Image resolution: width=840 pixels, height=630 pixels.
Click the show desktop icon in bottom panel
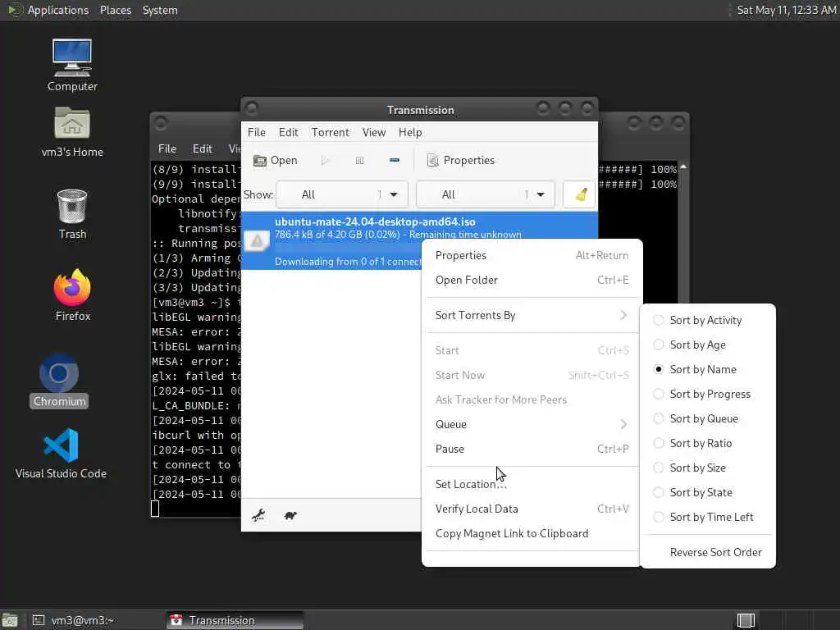point(10,620)
